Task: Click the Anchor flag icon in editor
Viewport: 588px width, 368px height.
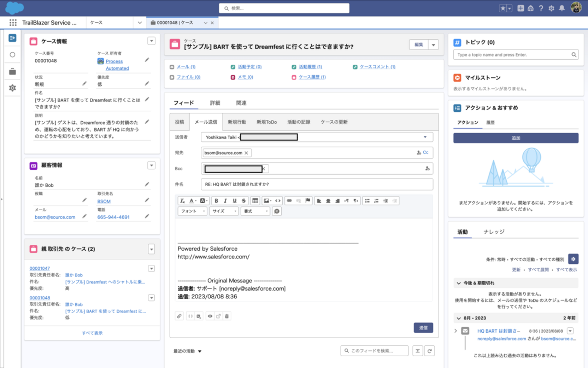Action: tap(308, 201)
